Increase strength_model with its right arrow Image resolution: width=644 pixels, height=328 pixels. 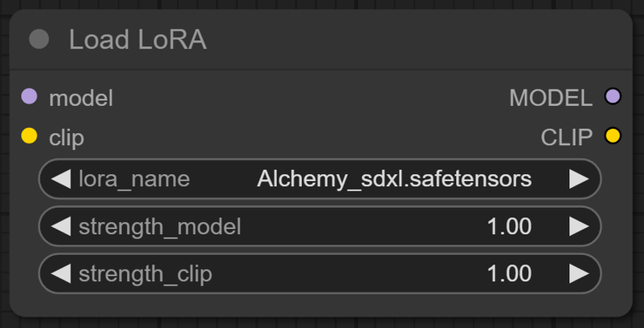click(x=579, y=226)
